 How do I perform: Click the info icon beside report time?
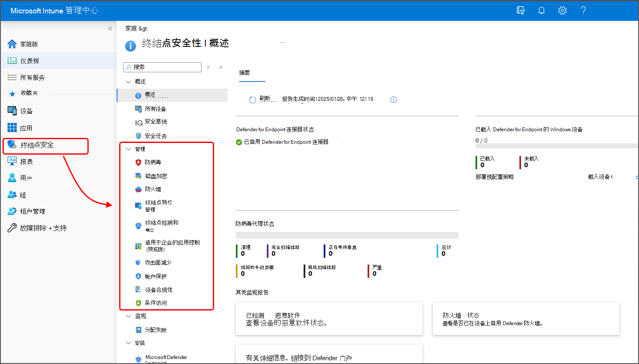click(394, 99)
